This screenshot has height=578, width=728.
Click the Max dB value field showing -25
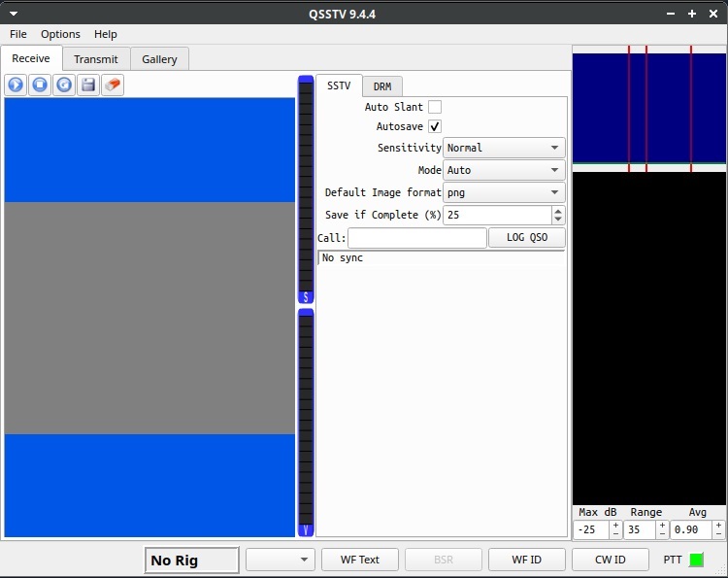click(591, 529)
